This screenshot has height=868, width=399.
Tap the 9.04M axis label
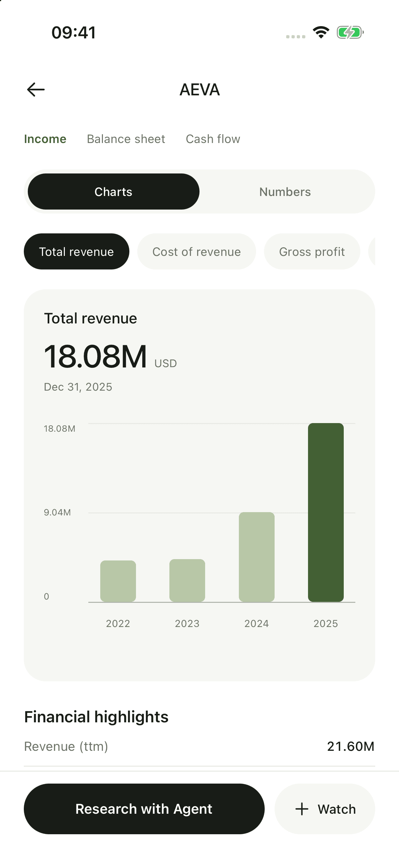[x=57, y=512]
